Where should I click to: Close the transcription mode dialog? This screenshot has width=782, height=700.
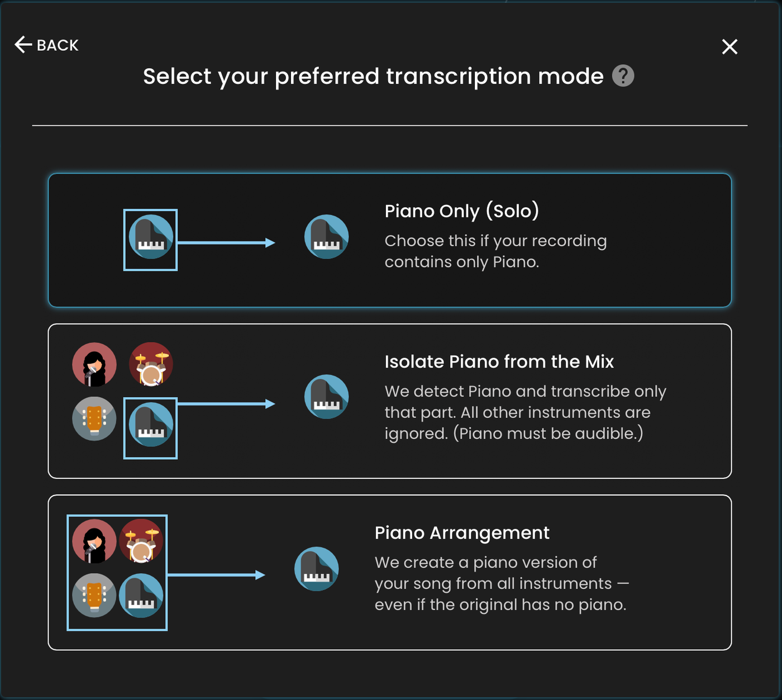(x=729, y=47)
